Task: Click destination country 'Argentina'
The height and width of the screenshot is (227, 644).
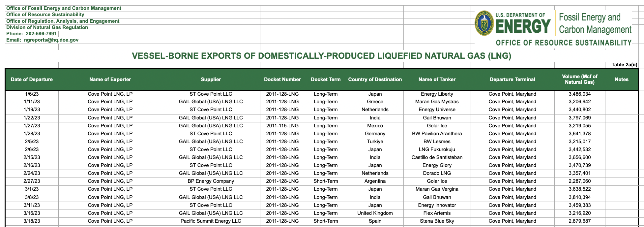Action: click(375, 181)
